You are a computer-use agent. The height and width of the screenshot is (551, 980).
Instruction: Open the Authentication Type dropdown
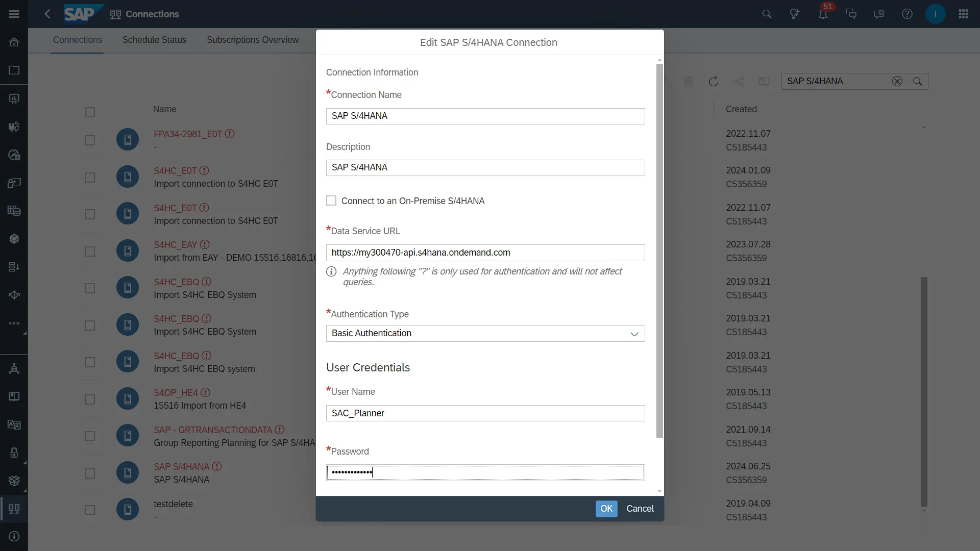pyautogui.click(x=485, y=334)
